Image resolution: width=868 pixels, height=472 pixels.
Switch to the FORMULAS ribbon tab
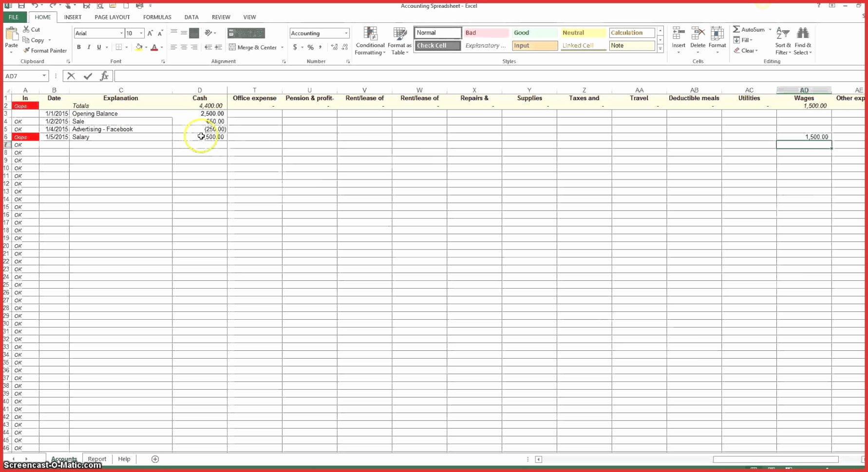pos(157,17)
